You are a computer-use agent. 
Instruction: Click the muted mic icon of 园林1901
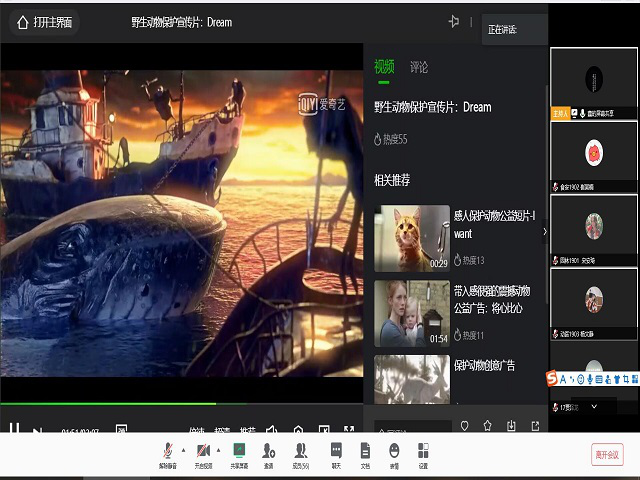pos(556,260)
